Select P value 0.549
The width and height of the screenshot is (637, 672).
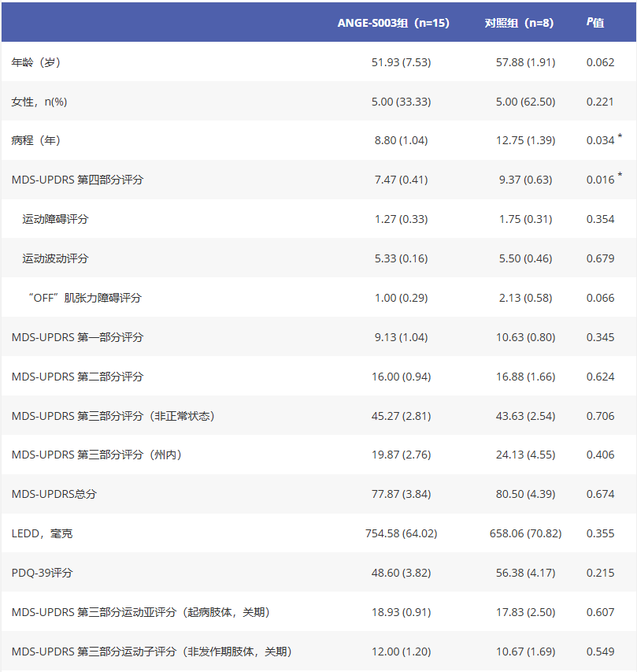point(600,652)
